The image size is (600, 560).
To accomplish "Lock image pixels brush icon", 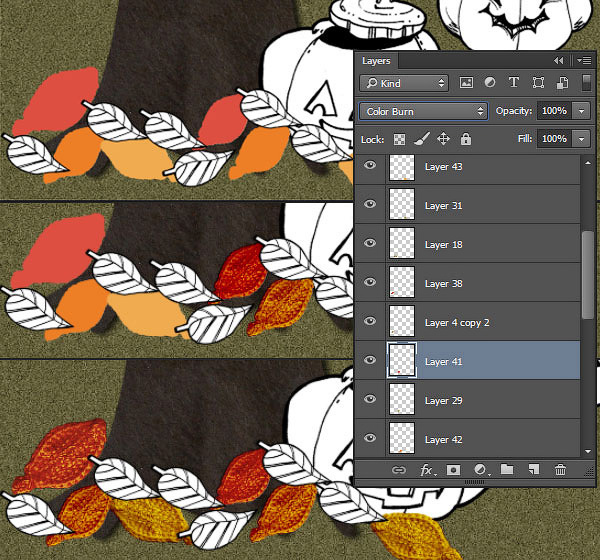I will coord(422,139).
